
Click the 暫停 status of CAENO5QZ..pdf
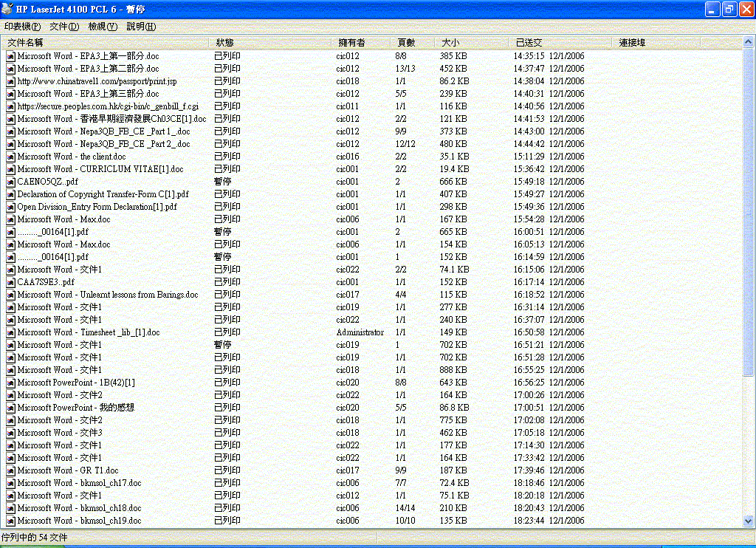(x=223, y=182)
